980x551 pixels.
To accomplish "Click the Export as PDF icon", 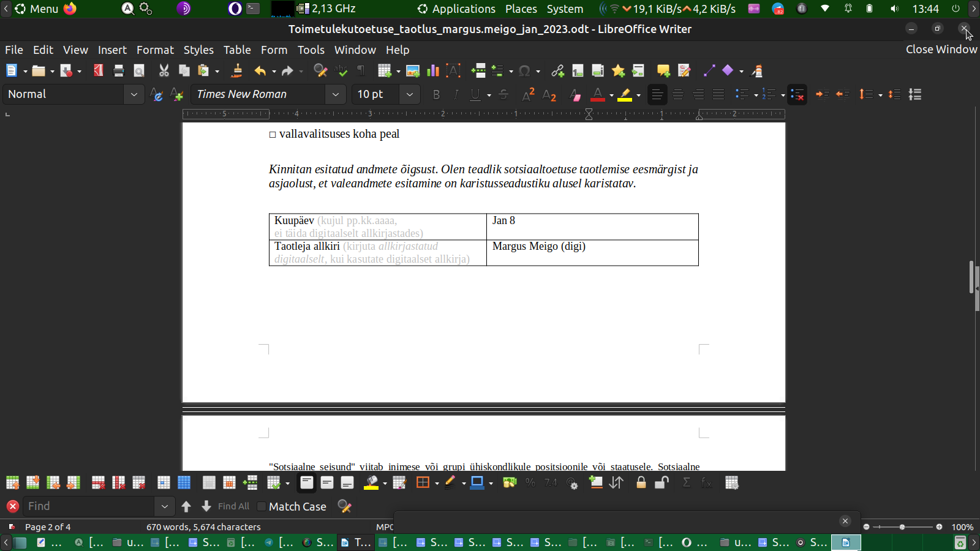I will click(98, 71).
